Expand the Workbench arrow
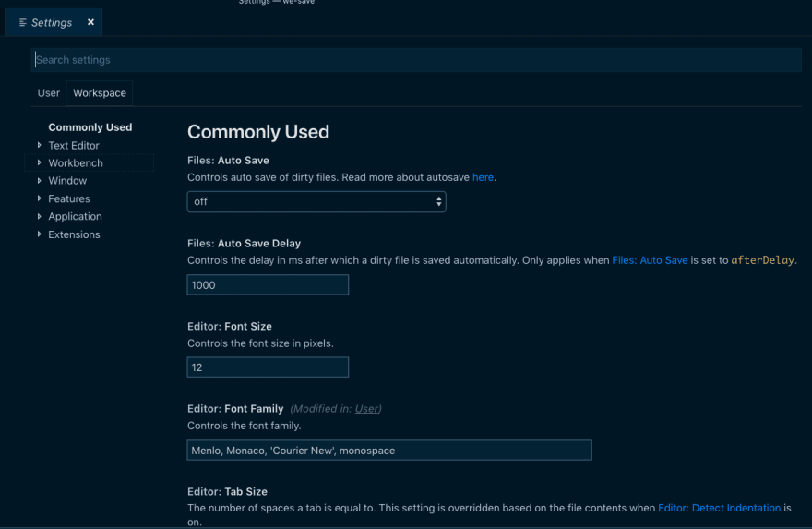Image resolution: width=812 pixels, height=529 pixels. pos(40,162)
